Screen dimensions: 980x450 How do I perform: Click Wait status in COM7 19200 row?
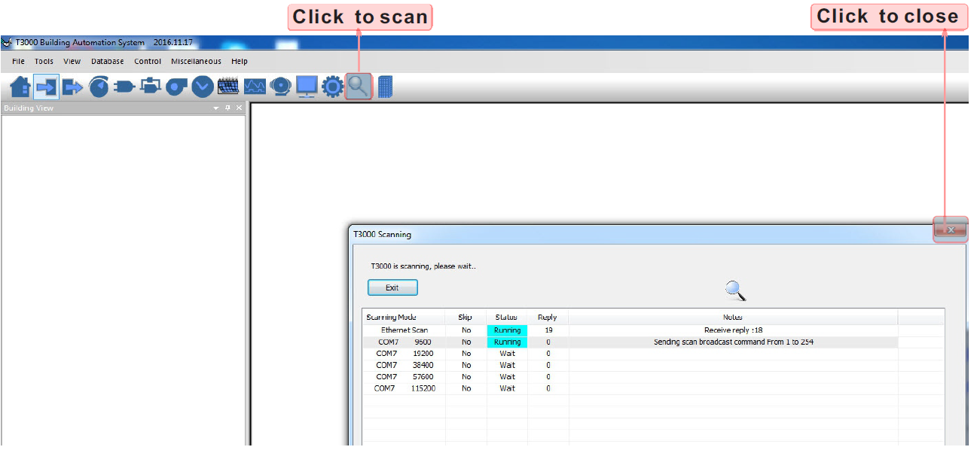coord(507,354)
